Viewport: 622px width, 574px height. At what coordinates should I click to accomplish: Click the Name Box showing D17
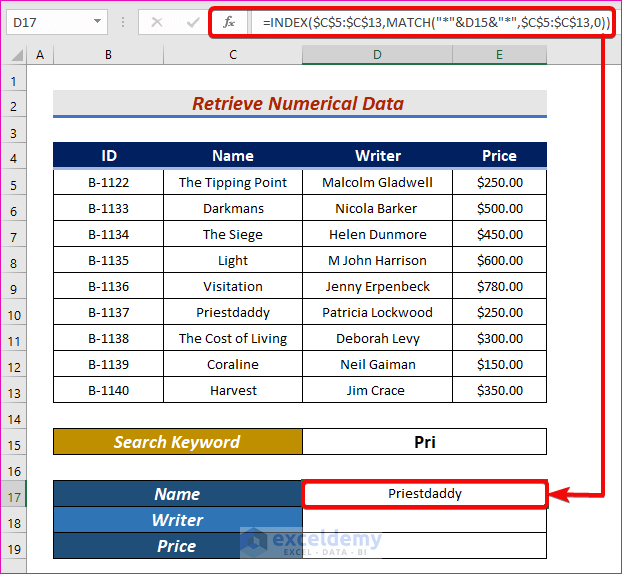[x=57, y=22]
